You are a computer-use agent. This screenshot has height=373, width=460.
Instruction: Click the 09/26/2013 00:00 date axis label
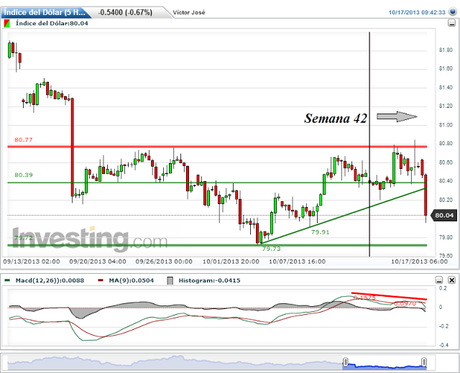164,262
